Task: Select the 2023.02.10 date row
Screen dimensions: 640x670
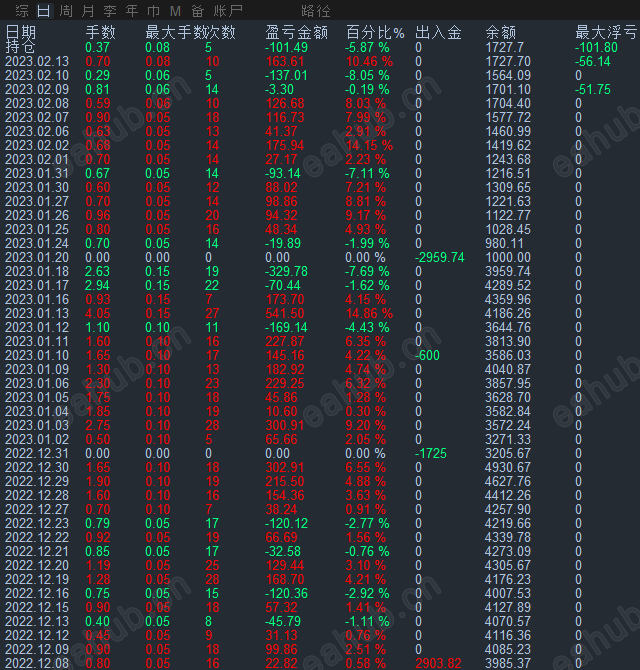Action: [37, 75]
